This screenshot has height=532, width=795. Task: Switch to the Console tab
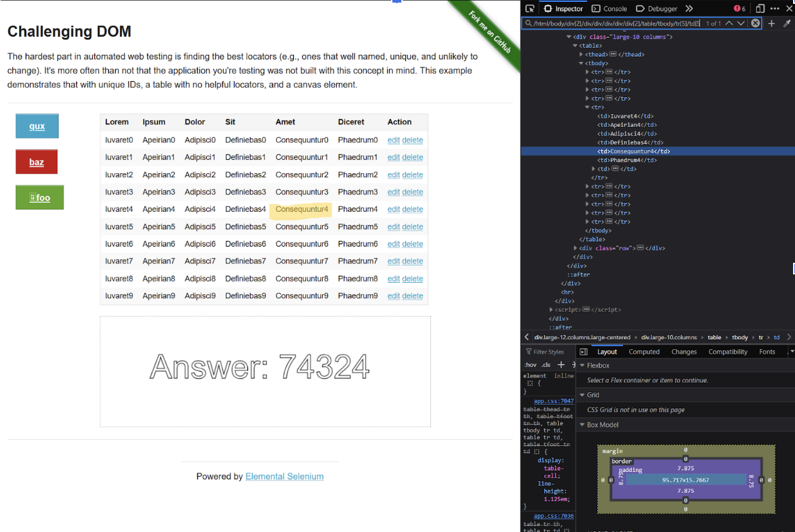tap(609, 8)
